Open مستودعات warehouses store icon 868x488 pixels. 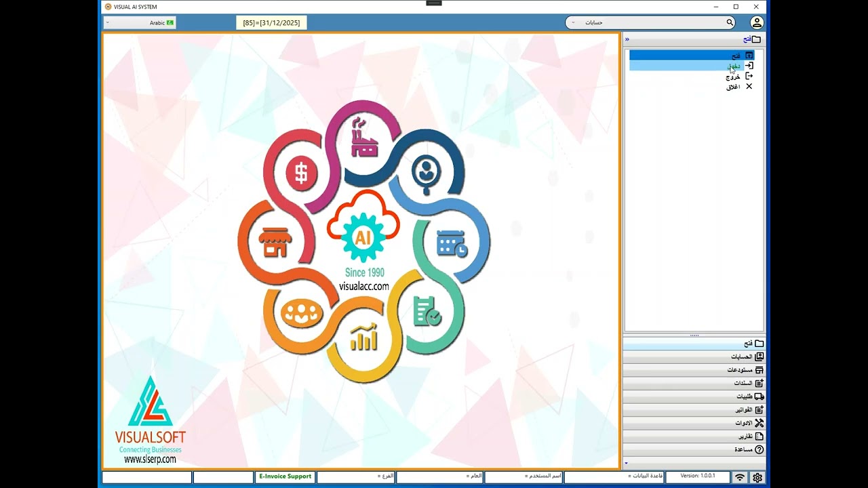[x=759, y=370]
